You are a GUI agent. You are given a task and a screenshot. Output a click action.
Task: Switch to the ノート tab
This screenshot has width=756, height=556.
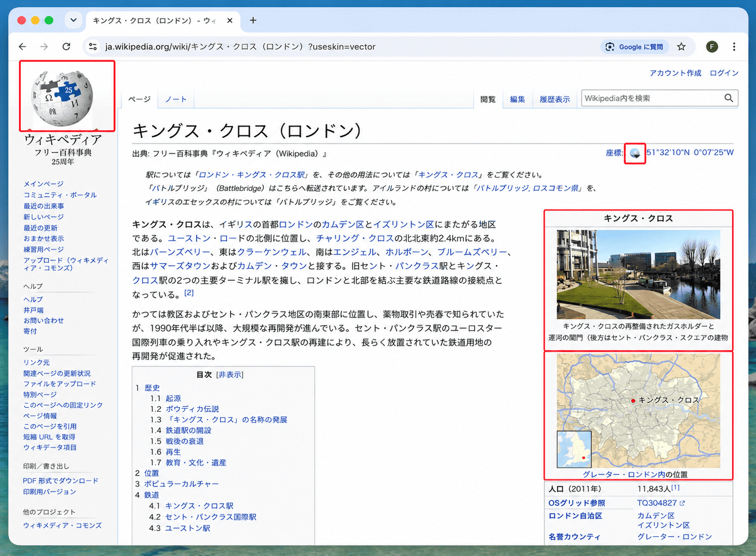(x=176, y=99)
